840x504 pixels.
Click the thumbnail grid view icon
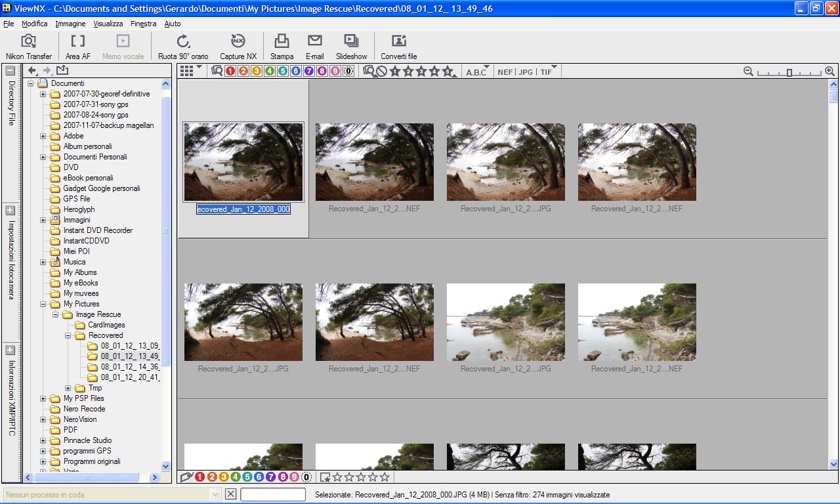[x=186, y=71]
